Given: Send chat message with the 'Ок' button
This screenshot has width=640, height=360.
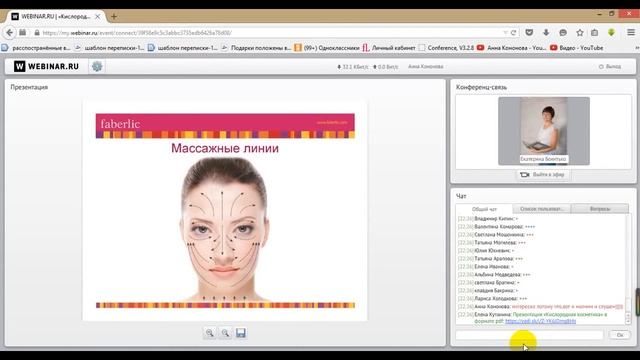Looking at the screenshot, I should (620, 335).
